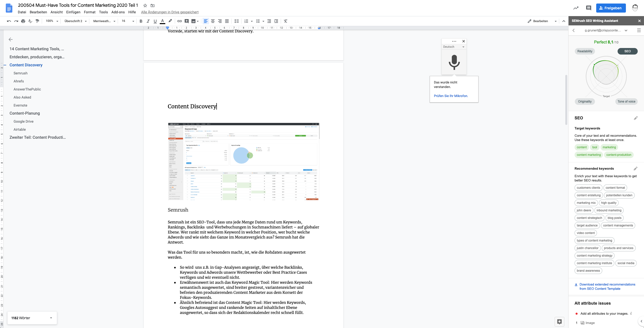The height and width of the screenshot is (328, 644).
Task: Open the Format menu
Action: (x=90, y=12)
